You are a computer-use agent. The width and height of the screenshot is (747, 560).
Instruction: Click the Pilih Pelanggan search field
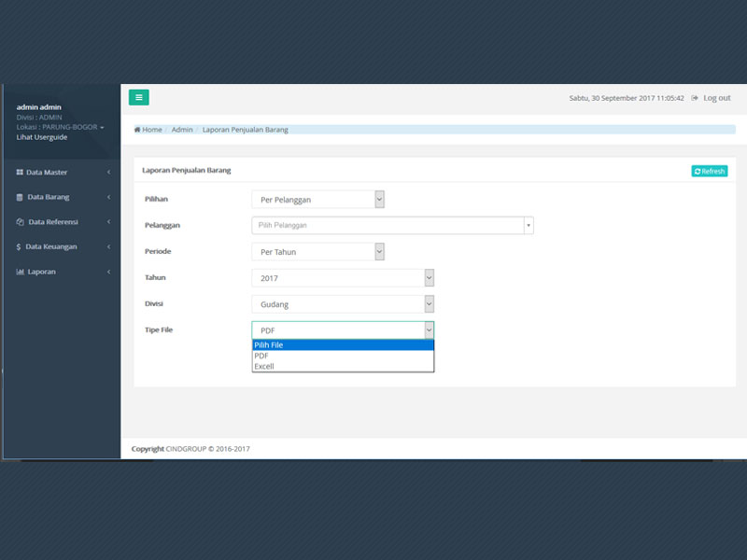coord(387,225)
